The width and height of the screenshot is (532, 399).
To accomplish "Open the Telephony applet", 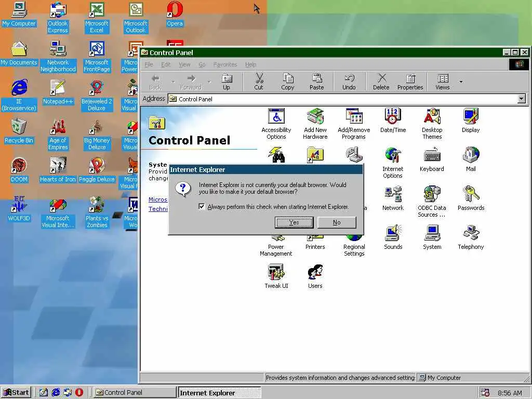I will (471, 237).
